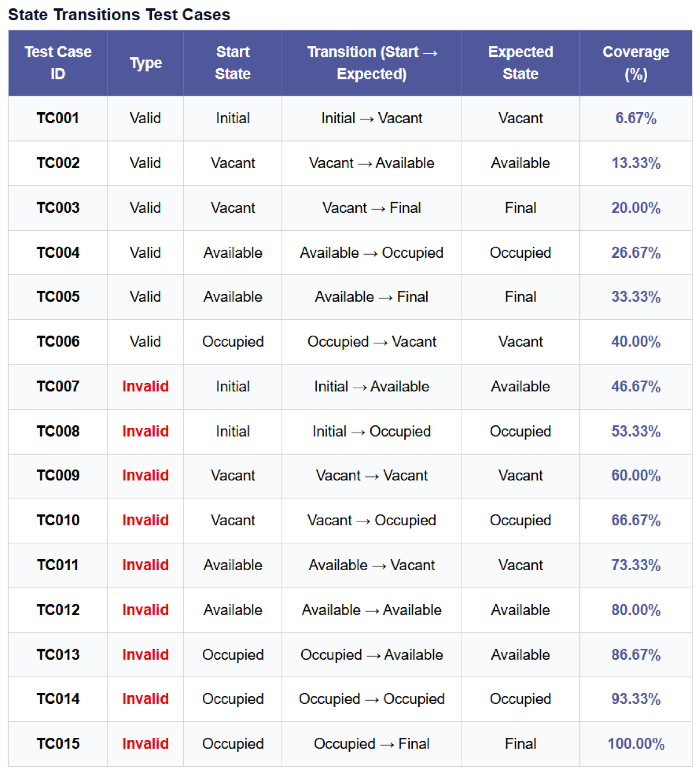
Task: Click the 66.67% coverage cell
Action: 635,520
